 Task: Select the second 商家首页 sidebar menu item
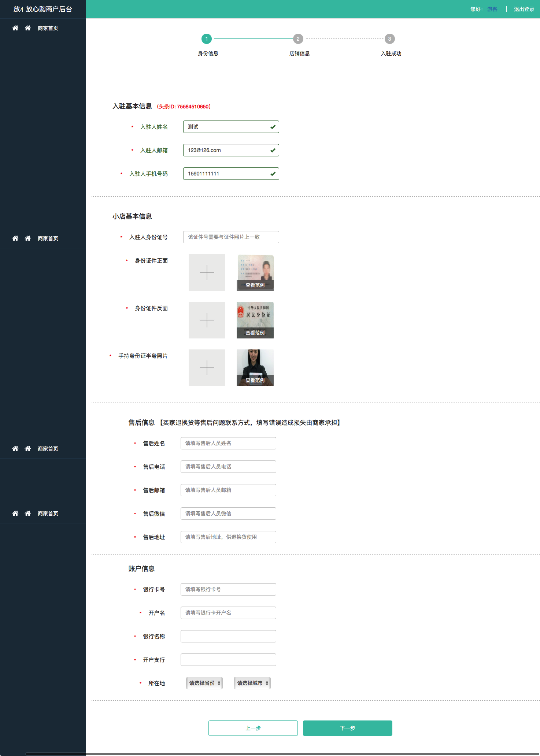(43, 238)
